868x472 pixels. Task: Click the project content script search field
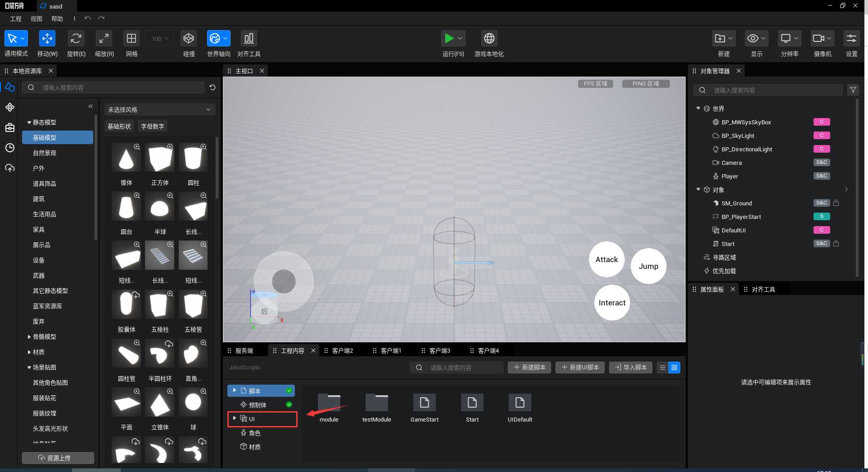(x=457, y=368)
